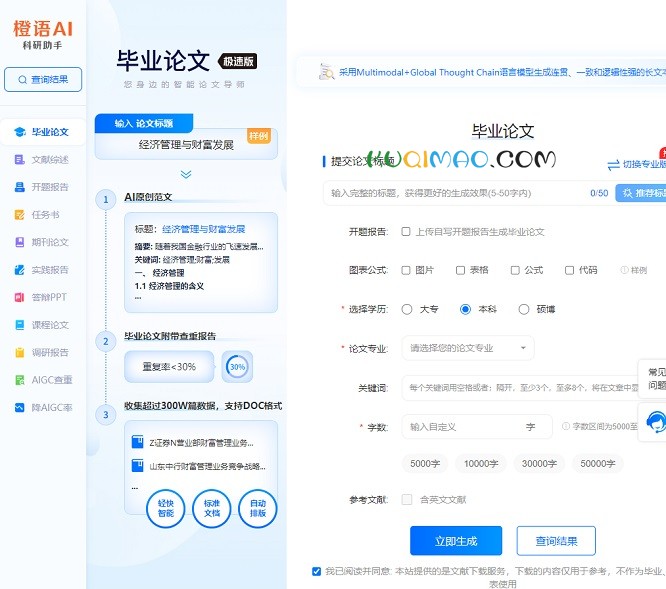Click the 轻快智能 round badge

(166, 508)
